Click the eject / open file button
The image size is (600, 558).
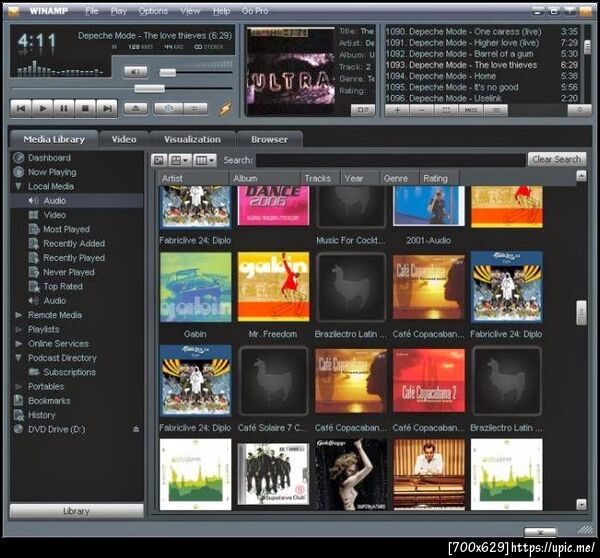[135, 108]
